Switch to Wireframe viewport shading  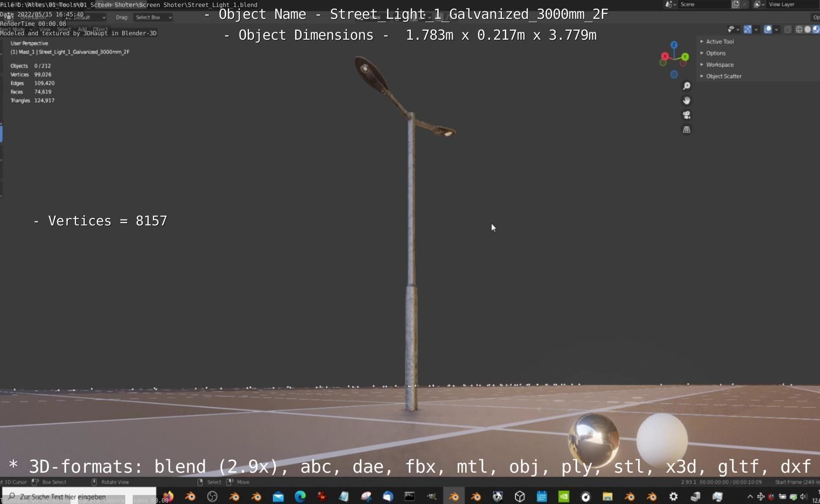(799, 30)
